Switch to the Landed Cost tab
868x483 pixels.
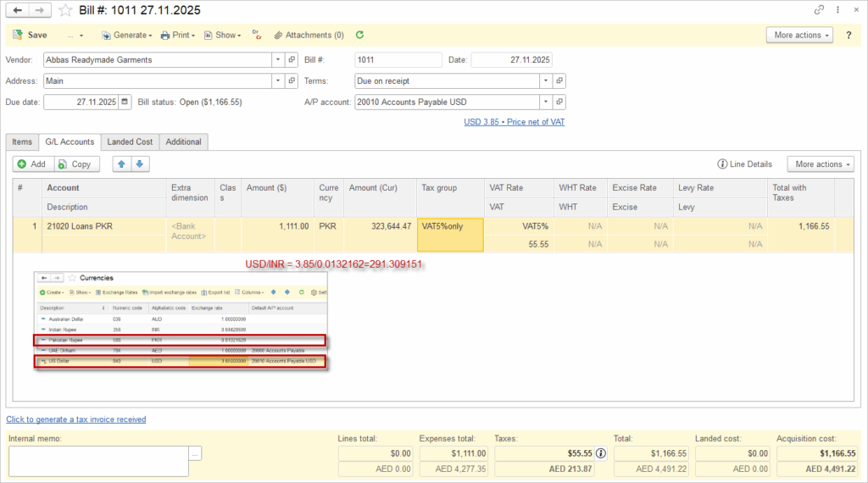[x=130, y=142]
